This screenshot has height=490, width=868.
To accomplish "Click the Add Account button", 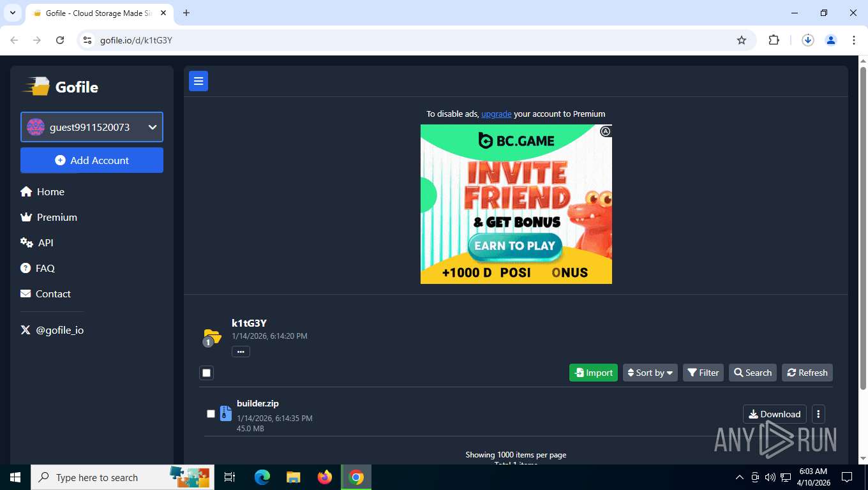I will (x=92, y=160).
